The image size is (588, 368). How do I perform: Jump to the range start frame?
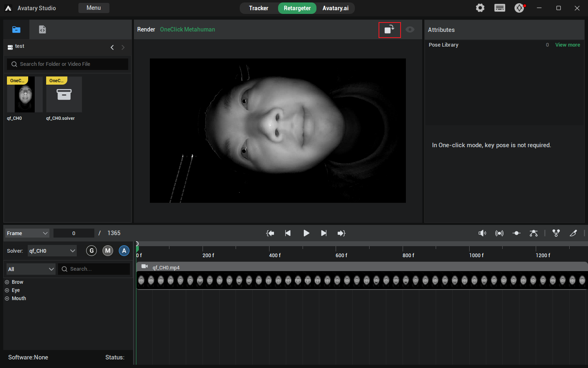270,233
